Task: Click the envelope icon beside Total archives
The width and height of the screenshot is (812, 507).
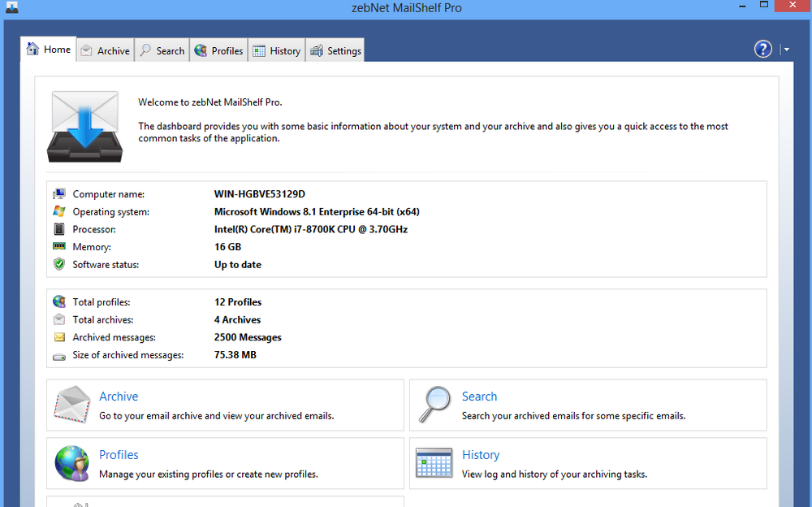Action: pos(59,319)
